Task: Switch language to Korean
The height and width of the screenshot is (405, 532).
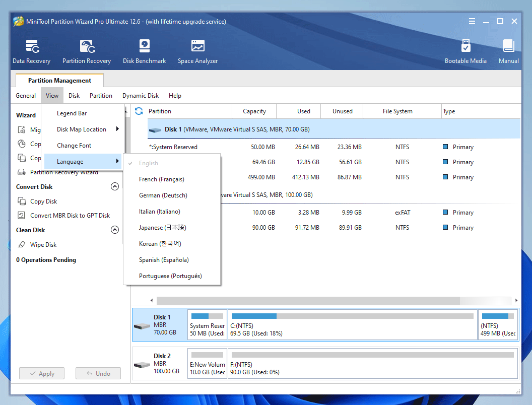Action: (x=172, y=243)
